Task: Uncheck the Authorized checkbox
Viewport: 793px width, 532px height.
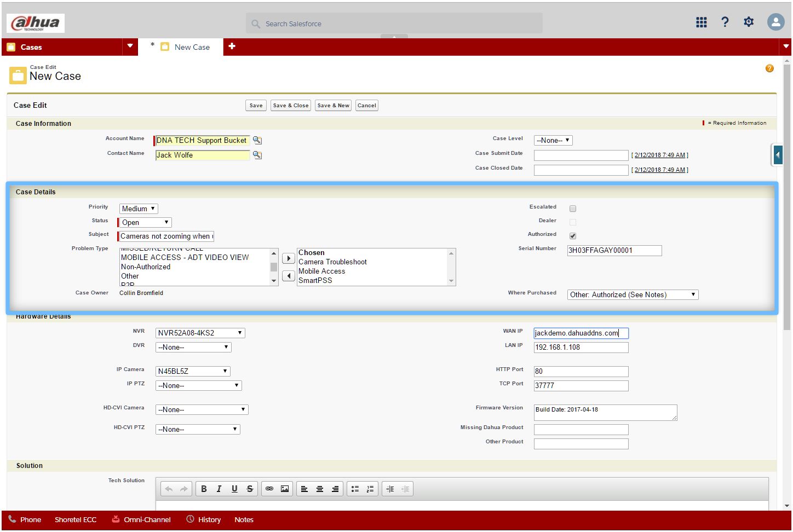Action: [x=573, y=236]
